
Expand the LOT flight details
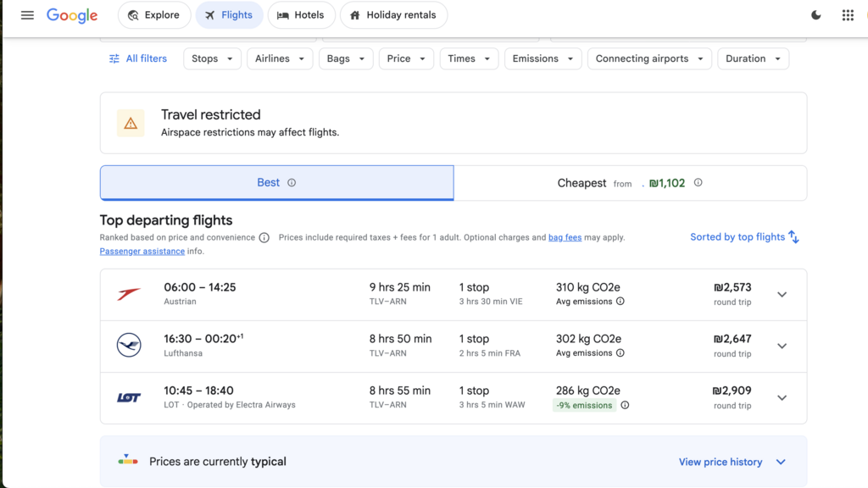coord(782,398)
